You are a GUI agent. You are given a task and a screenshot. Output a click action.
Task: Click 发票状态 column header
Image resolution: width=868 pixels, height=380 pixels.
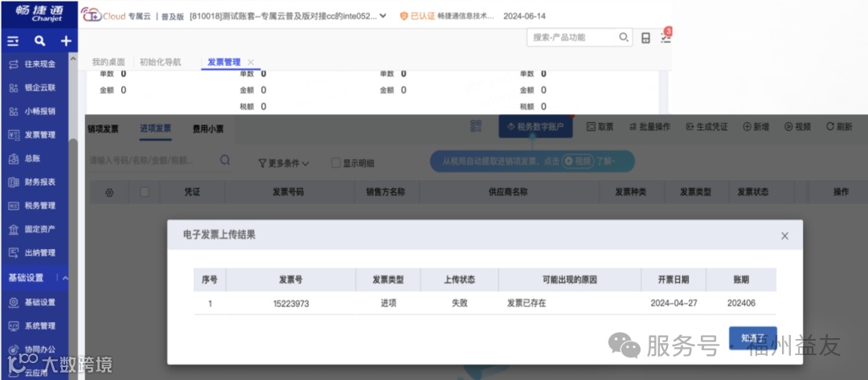pyautogui.click(x=753, y=193)
